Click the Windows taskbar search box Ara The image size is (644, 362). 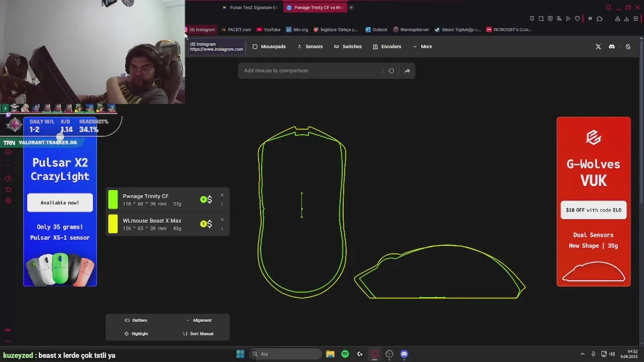tap(286, 354)
